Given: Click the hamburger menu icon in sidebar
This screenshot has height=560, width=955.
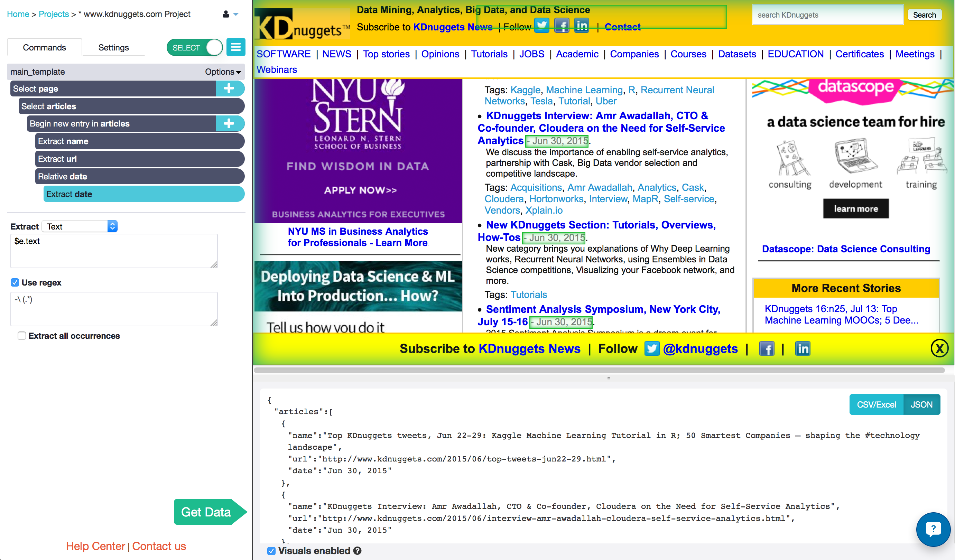Looking at the screenshot, I should (235, 47).
